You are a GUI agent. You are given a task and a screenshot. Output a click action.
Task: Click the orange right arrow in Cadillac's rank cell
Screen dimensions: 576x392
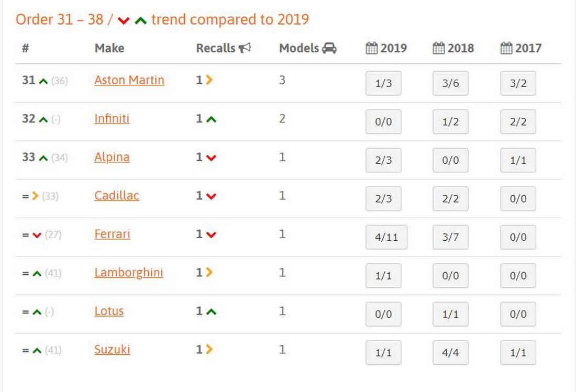(x=36, y=196)
